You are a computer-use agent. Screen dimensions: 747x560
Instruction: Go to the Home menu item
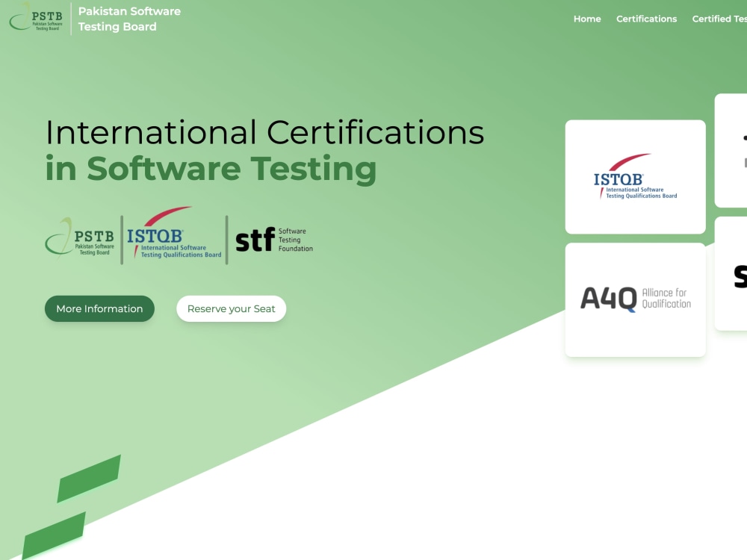pyautogui.click(x=587, y=19)
